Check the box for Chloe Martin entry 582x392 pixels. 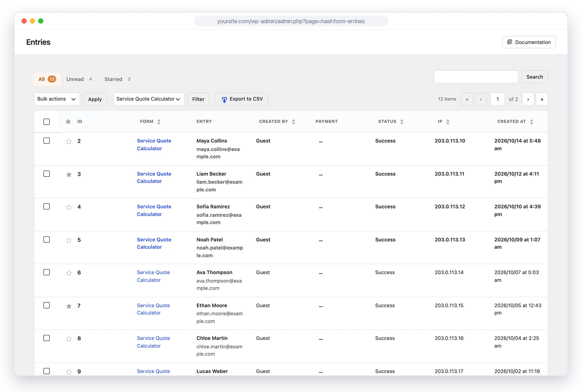(46, 338)
